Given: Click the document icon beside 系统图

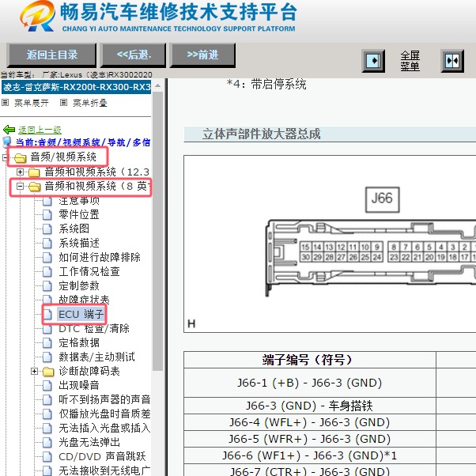Looking at the screenshot, I should (x=47, y=229).
